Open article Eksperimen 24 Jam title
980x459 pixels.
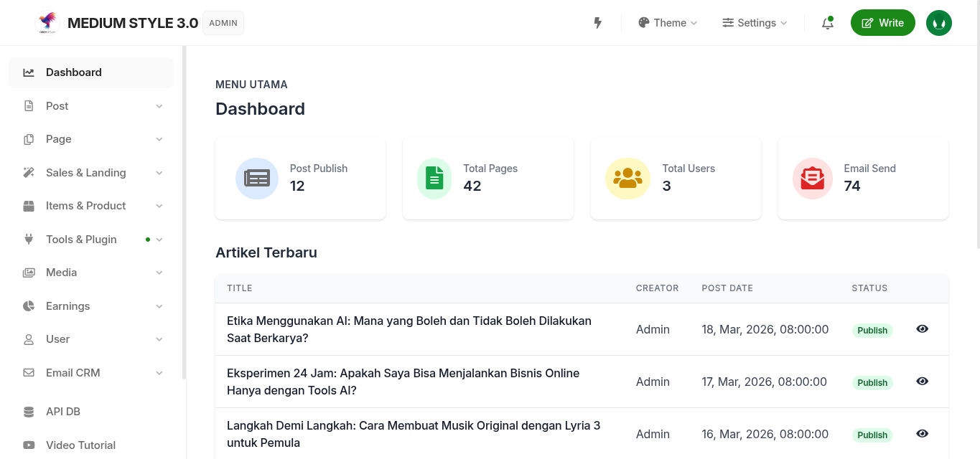pyautogui.click(x=403, y=382)
